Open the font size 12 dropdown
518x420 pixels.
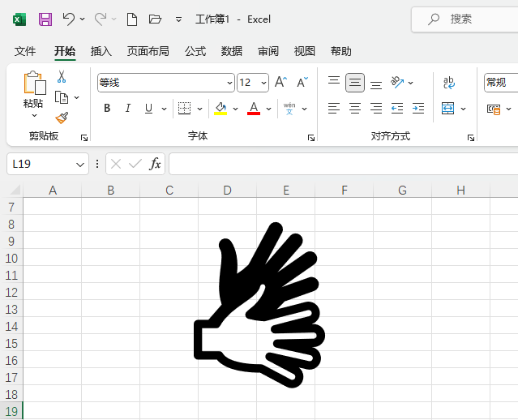[x=263, y=83]
